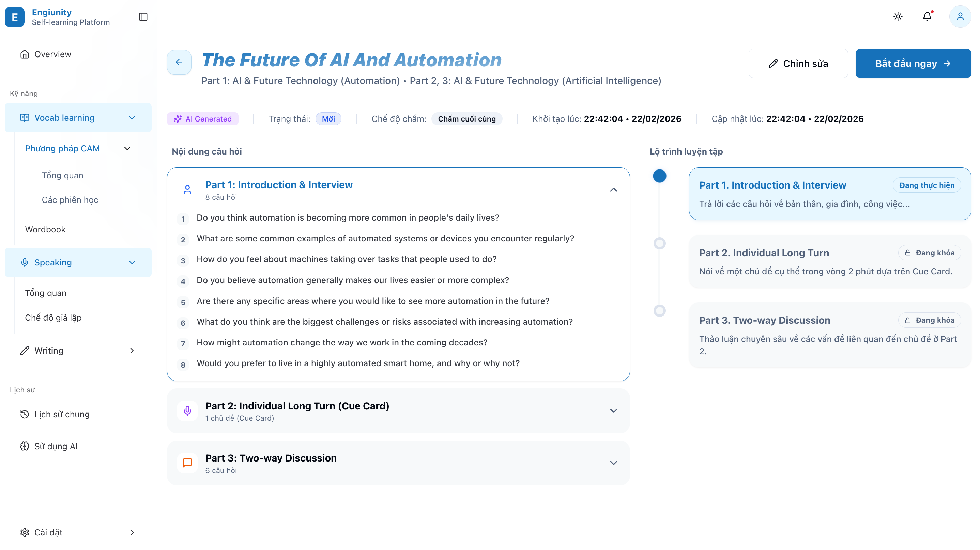Click the filled Part 1 progress marker
This screenshot has width=980, height=550.
pos(659,176)
